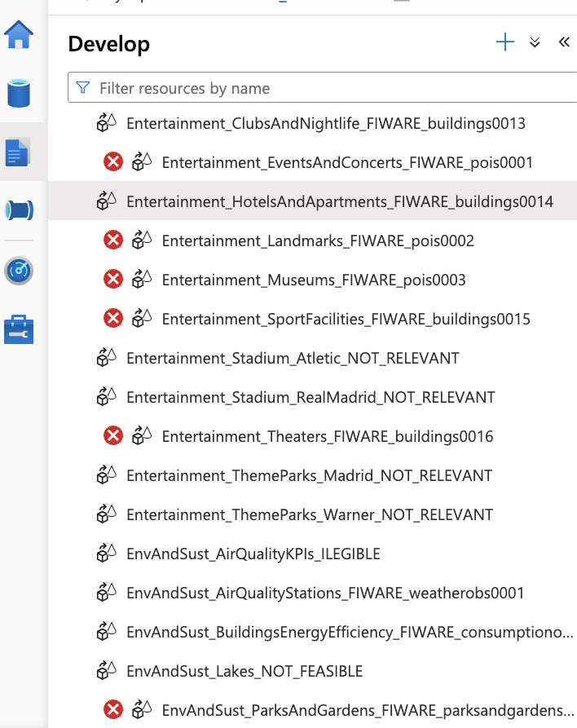
Task: Open the Data hub cylinder icon
Action: (x=19, y=93)
